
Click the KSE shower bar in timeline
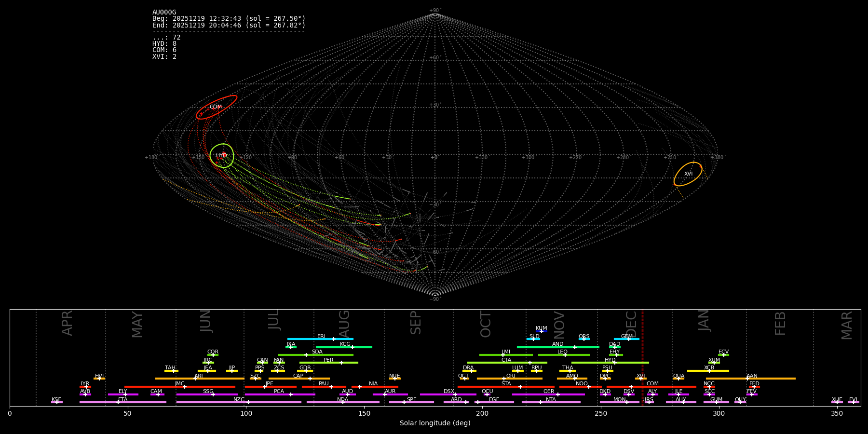click(56, 402)
